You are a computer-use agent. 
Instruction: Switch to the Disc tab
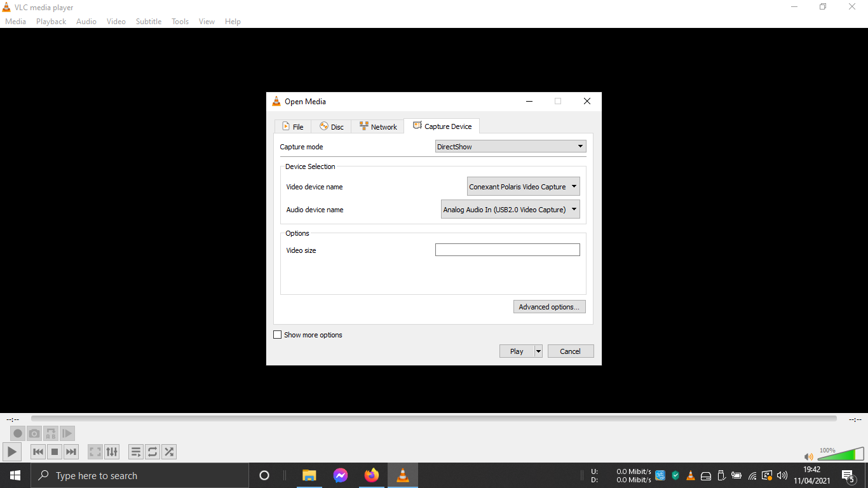[x=331, y=126]
